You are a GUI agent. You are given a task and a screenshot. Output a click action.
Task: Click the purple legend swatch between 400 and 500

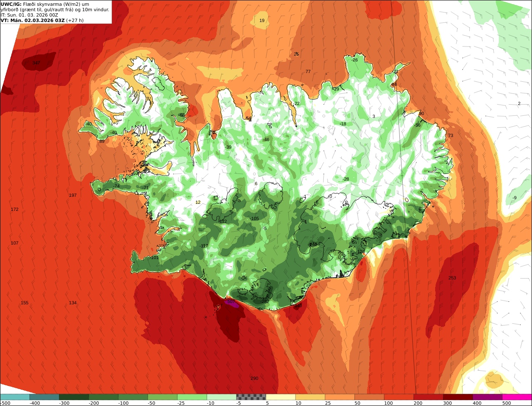487,397
